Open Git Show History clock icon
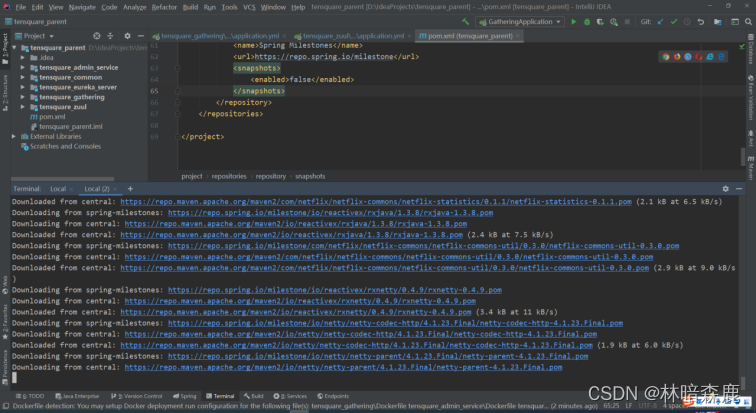The width and height of the screenshot is (756, 413). [x=687, y=22]
